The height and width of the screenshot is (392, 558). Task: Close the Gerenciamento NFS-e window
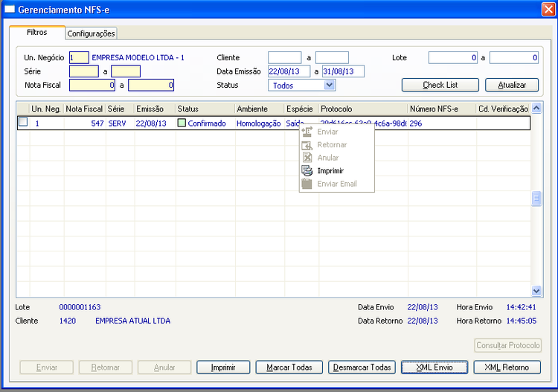tap(548, 9)
